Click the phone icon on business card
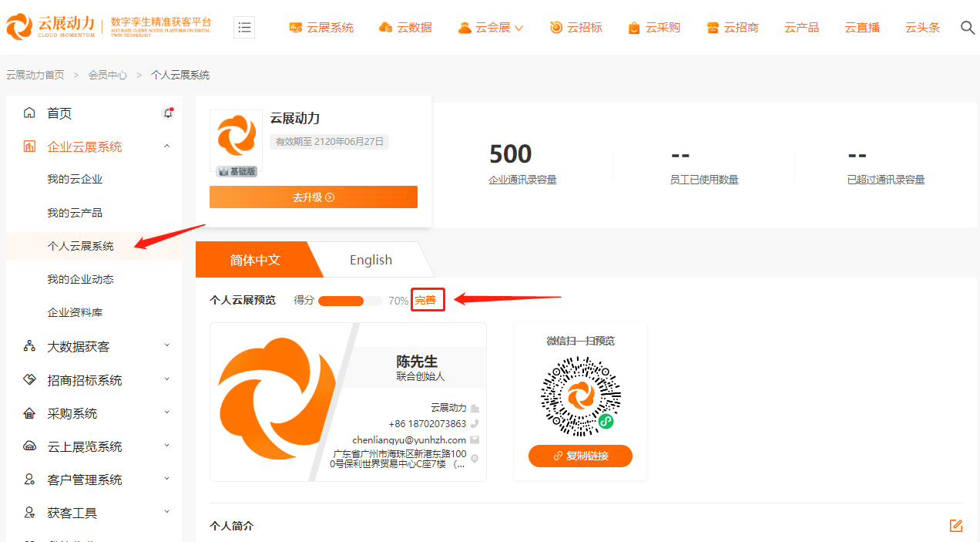 click(x=475, y=423)
